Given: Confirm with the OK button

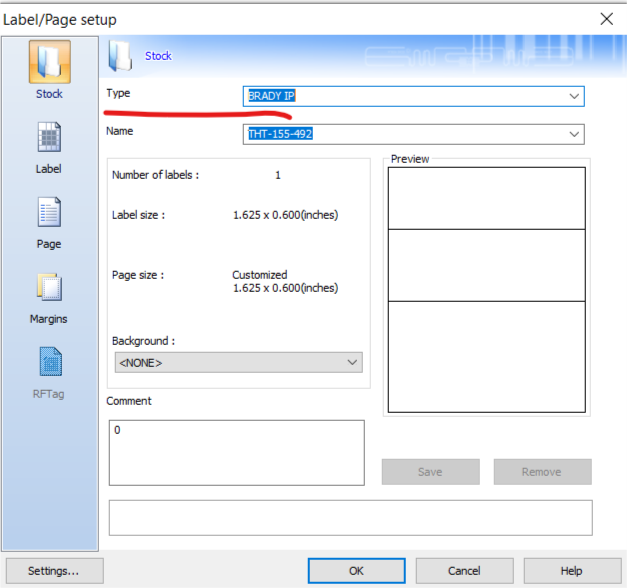Looking at the screenshot, I should pyautogui.click(x=356, y=571).
